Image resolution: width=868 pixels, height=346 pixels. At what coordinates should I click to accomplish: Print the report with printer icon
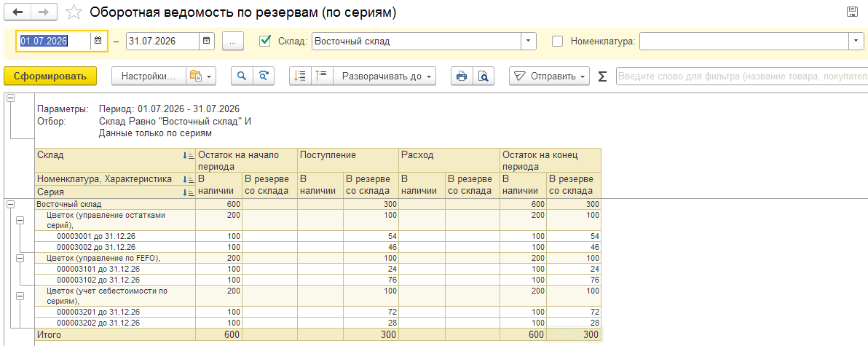462,76
